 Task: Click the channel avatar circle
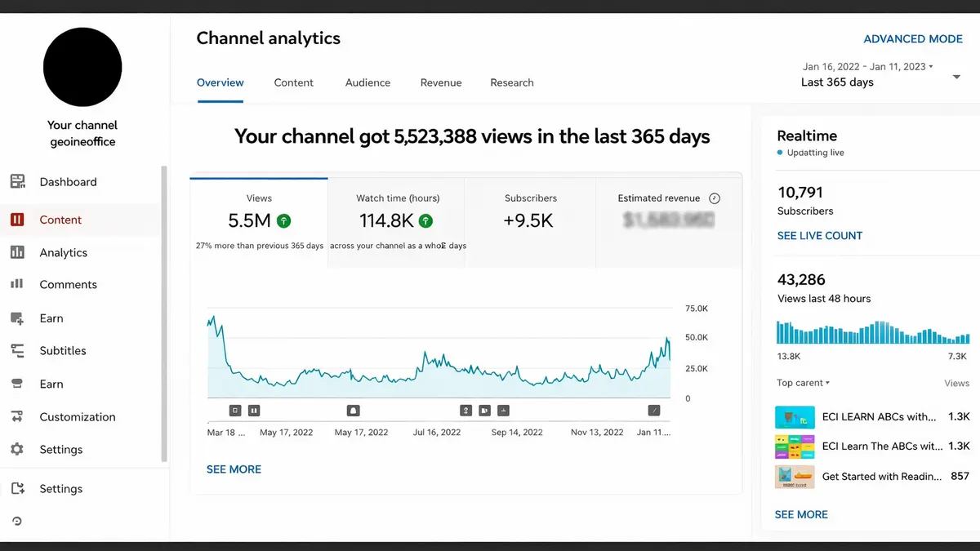(82, 67)
